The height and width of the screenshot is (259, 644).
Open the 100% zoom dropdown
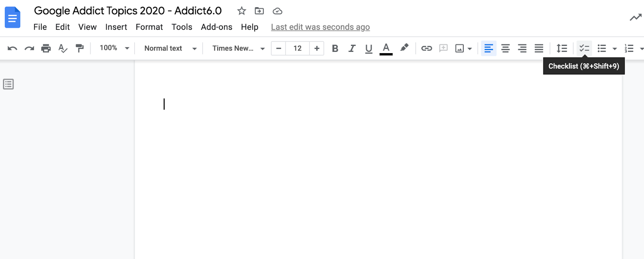click(x=114, y=48)
